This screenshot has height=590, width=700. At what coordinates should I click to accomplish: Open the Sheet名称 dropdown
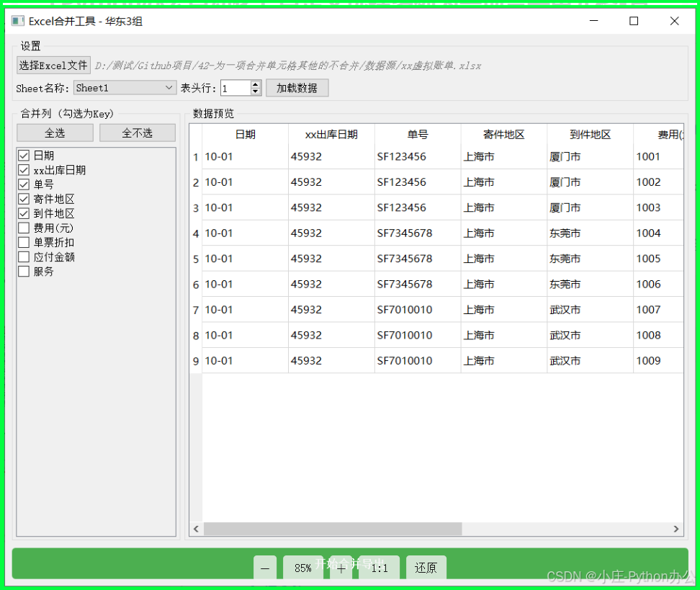[x=170, y=88]
